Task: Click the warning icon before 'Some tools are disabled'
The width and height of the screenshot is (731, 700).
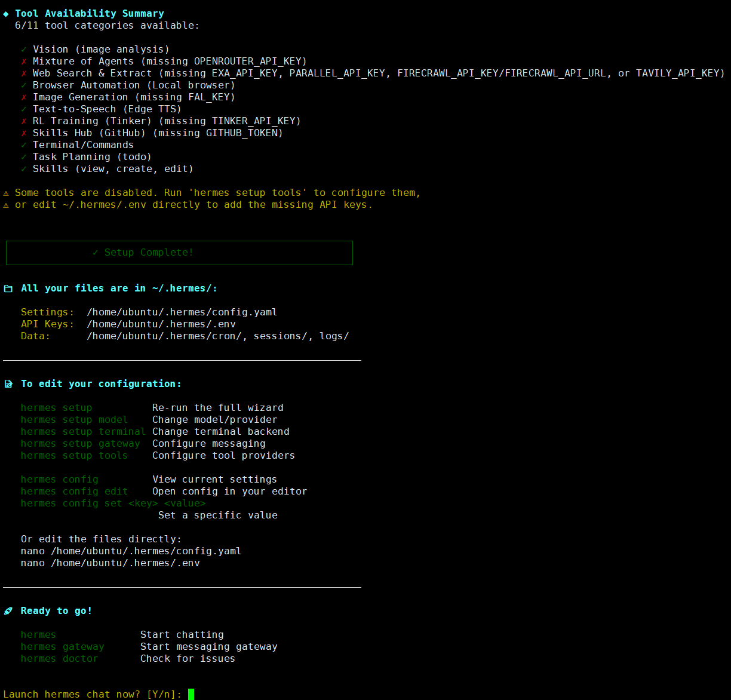Action: coord(6,193)
